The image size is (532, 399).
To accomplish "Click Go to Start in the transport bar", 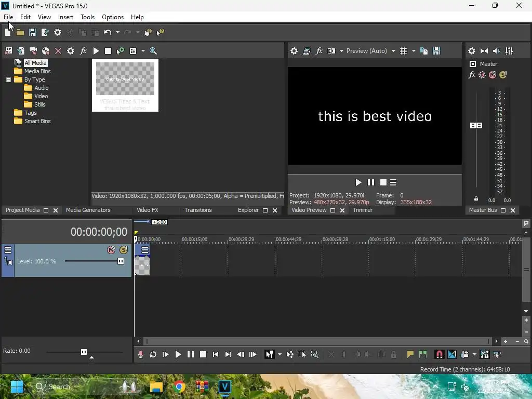I will pos(216,354).
